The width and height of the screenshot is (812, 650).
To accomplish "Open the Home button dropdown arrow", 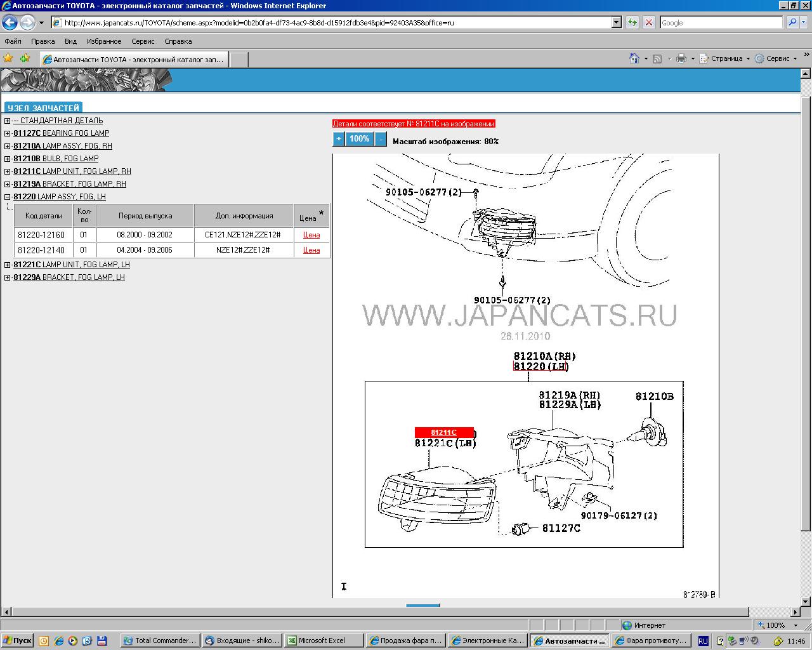I will pyautogui.click(x=646, y=58).
